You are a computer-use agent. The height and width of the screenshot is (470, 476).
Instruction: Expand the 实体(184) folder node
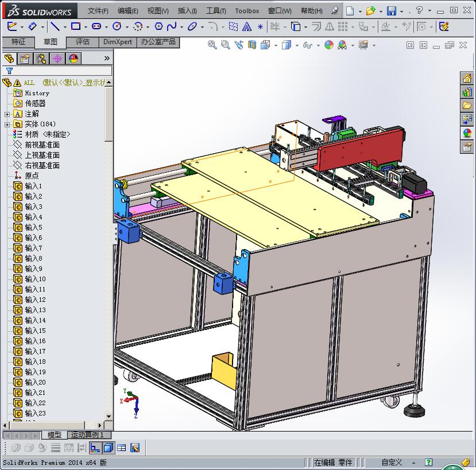click(7, 125)
